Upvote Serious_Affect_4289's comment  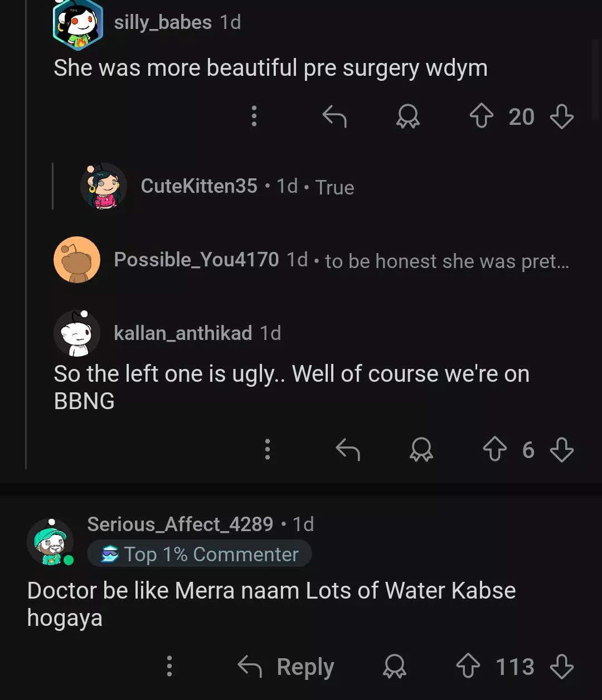point(468,667)
